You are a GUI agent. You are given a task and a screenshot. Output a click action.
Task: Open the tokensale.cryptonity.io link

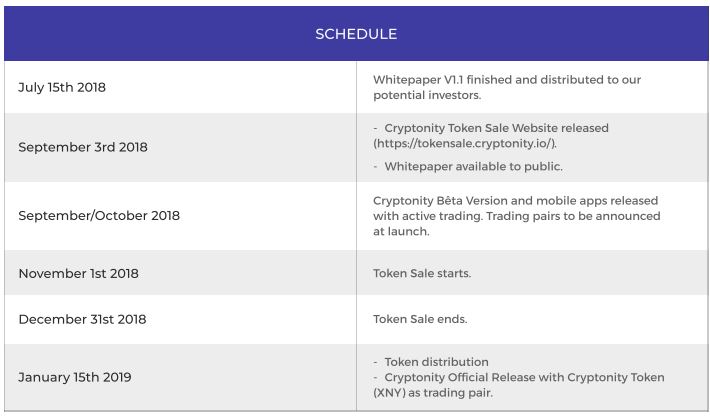(465, 144)
